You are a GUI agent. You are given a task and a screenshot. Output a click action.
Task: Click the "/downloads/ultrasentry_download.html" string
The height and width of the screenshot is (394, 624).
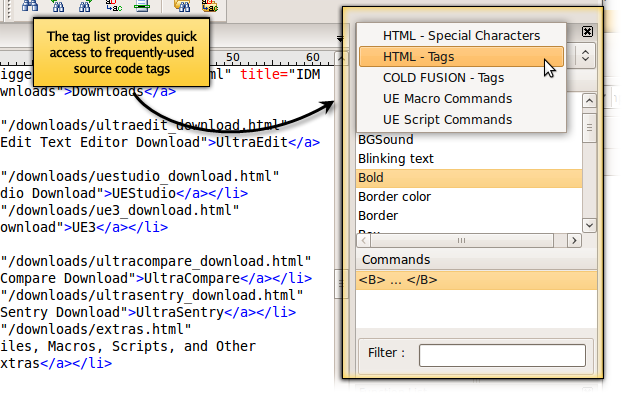pyautogui.click(x=152, y=295)
